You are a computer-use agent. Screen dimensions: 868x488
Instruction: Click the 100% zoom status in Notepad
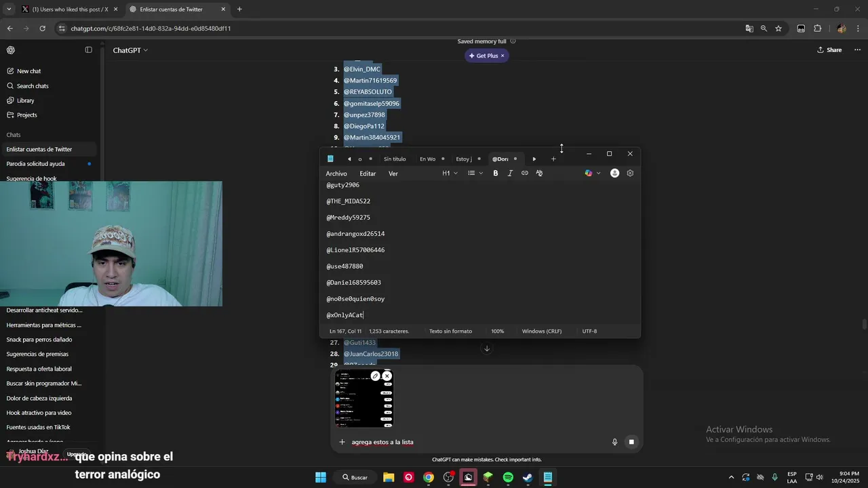pyautogui.click(x=498, y=331)
